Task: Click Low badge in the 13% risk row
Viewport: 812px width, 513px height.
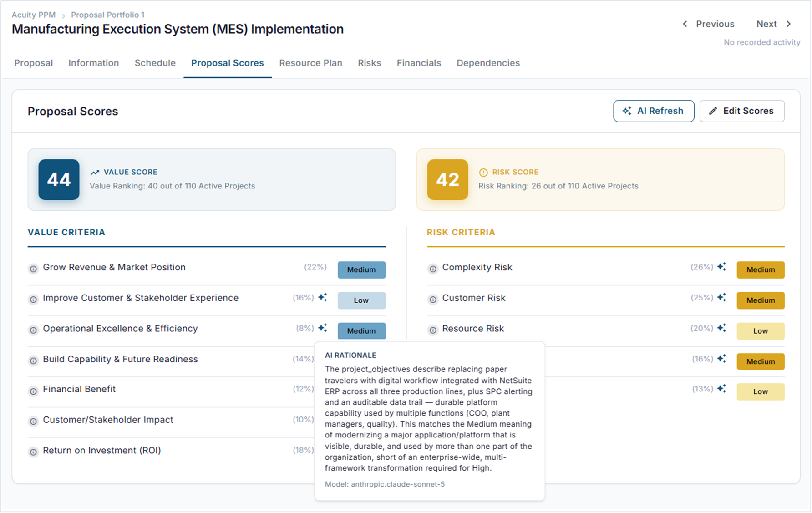Action: coord(761,392)
